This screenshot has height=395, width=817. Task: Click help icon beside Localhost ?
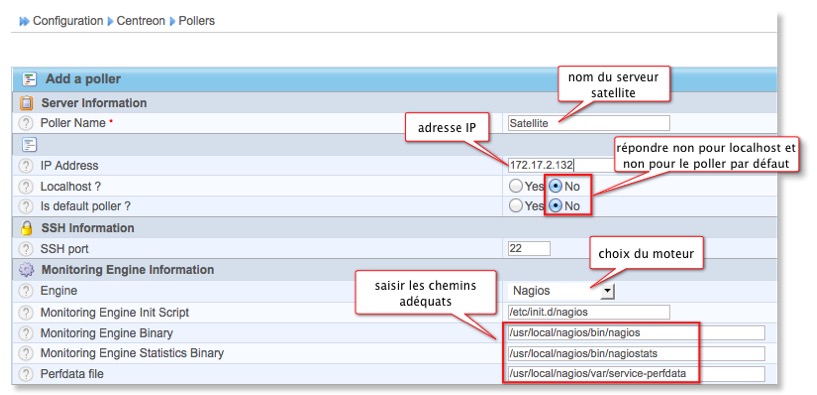pos(25,186)
